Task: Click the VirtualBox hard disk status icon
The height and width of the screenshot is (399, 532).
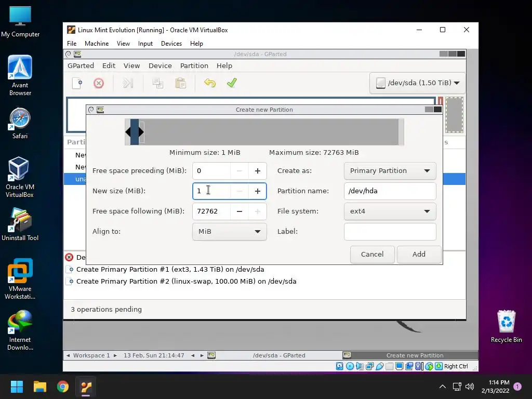Action: [340, 366]
